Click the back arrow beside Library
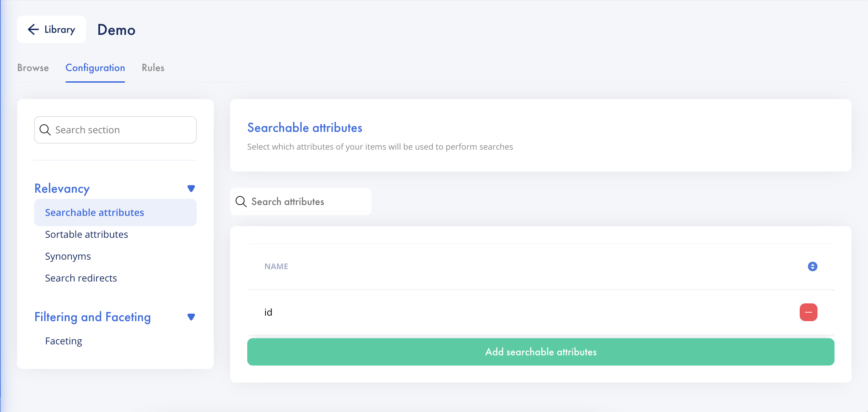 coord(33,29)
